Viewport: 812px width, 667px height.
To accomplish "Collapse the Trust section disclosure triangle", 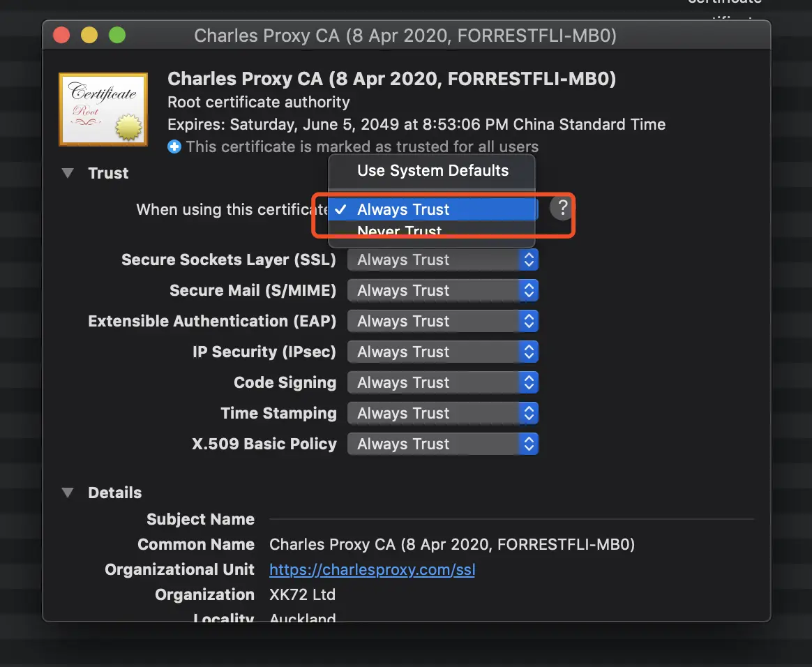I will click(x=68, y=173).
